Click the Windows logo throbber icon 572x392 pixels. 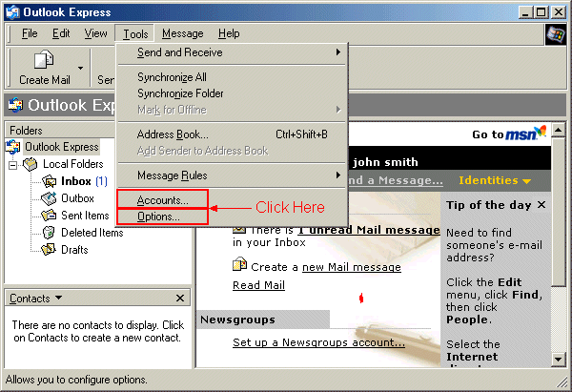coord(555,34)
